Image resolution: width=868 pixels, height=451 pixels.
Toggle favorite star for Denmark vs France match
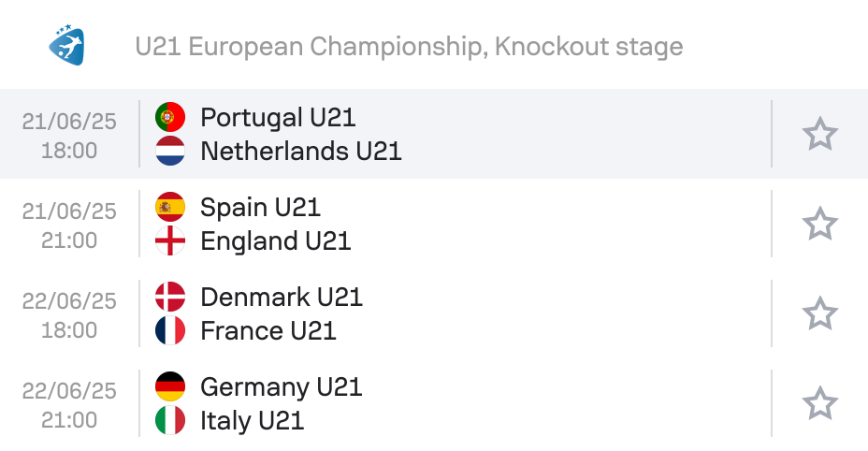pyautogui.click(x=820, y=313)
